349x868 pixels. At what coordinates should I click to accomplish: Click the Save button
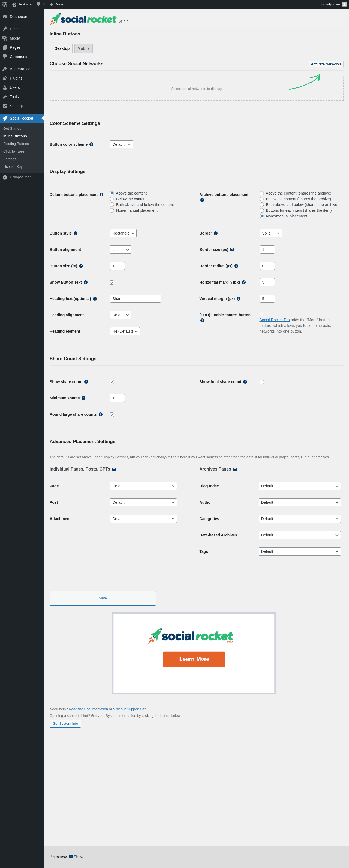pyautogui.click(x=103, y=598)
